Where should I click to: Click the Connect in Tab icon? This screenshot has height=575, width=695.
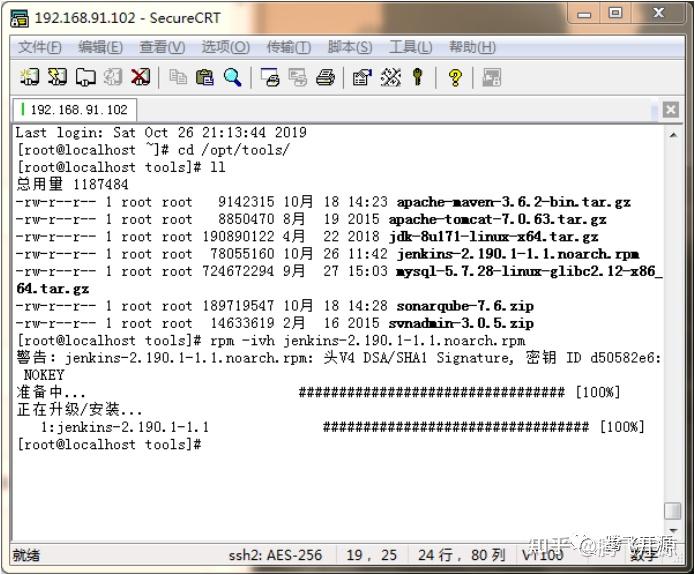pyautogui.click(x=85, y=77)
